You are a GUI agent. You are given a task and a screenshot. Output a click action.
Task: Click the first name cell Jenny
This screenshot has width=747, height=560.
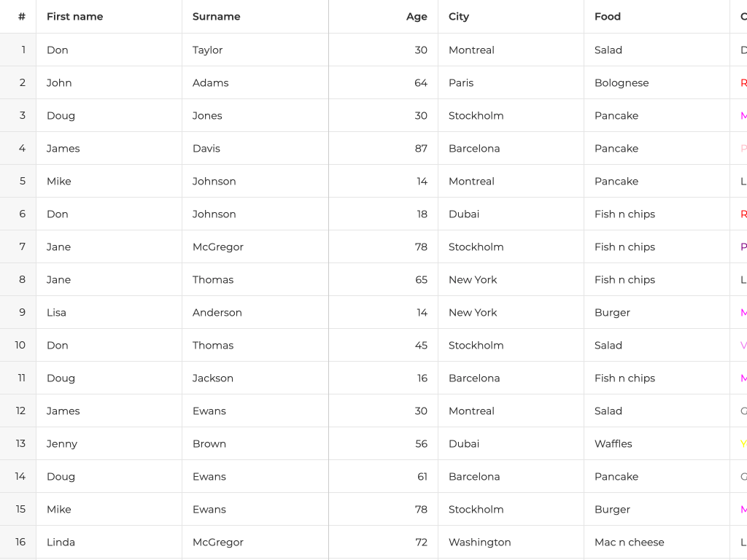[62, 443]
